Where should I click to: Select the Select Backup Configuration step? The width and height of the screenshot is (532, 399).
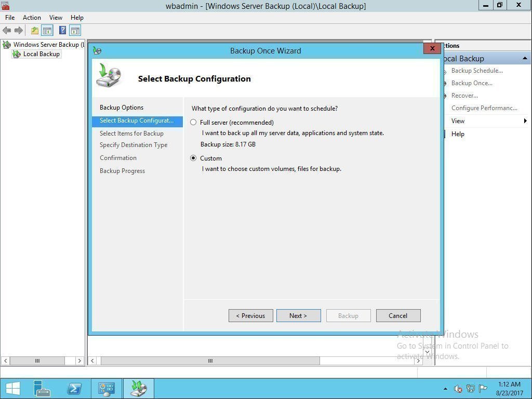click(x=137, y=121)
